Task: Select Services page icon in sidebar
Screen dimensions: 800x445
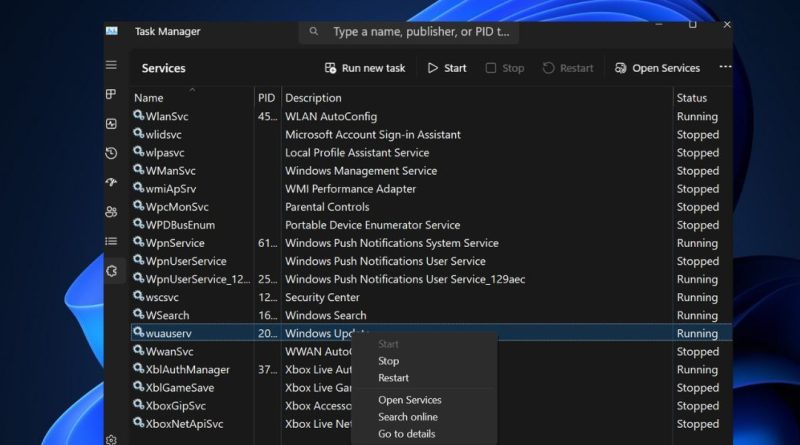Action: coord(111,271)
